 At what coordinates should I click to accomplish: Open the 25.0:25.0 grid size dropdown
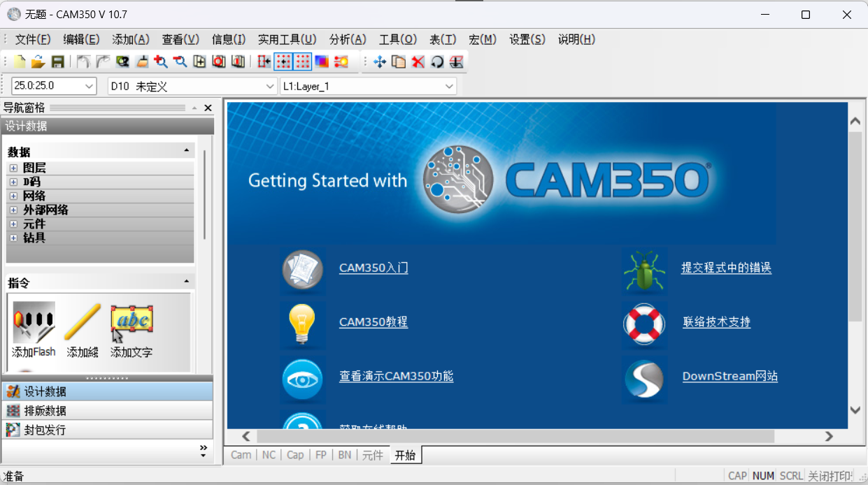(90, 86)
